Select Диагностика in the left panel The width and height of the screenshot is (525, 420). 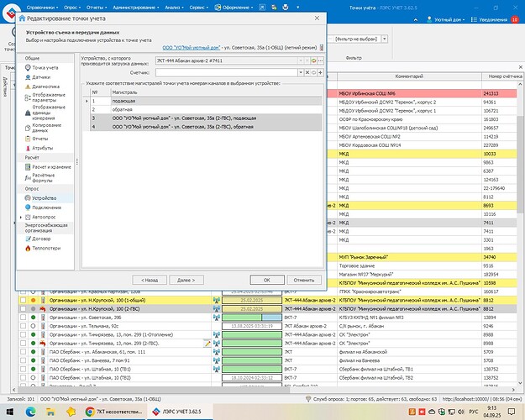pyautogui.click(x=45, y=86)
